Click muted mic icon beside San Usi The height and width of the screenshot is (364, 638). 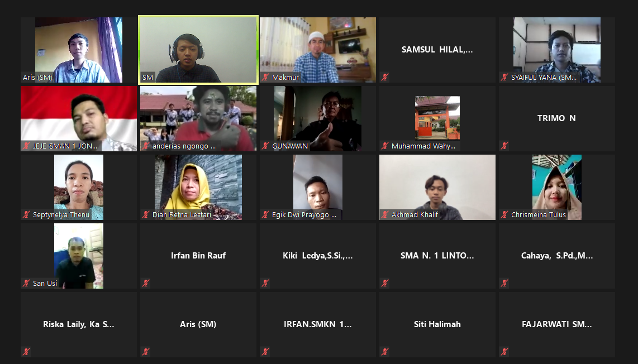(26, 284)
